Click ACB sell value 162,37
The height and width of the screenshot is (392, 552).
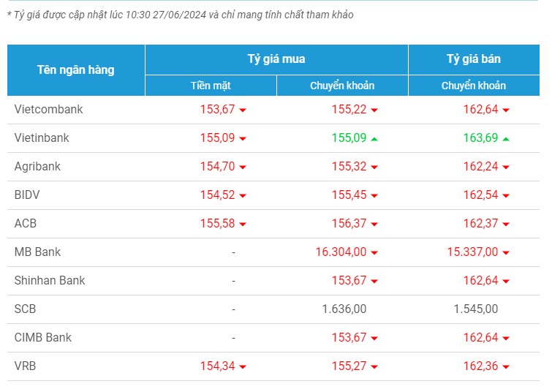(481, 224)
